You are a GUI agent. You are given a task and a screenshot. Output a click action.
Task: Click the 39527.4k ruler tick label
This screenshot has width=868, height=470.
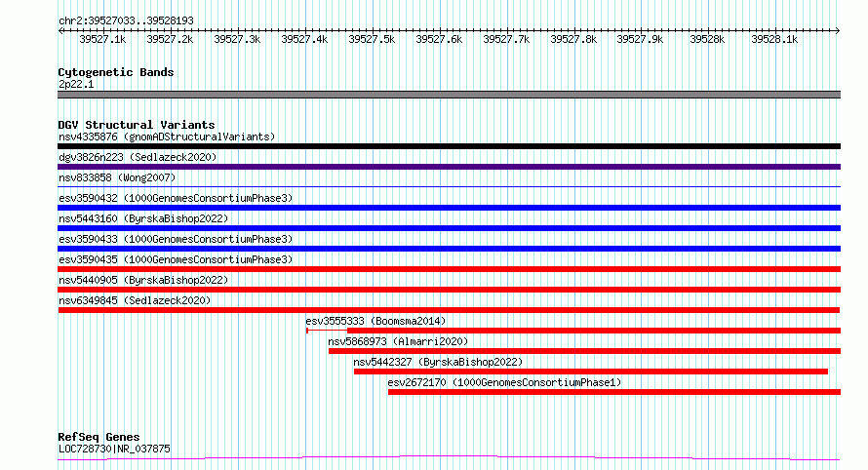(x=304, y=39)
